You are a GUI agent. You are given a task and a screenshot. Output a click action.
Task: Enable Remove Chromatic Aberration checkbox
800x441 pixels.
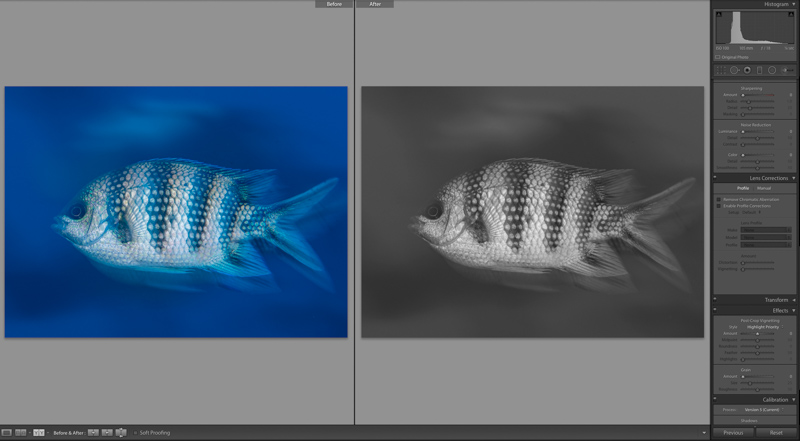point(720,200)
